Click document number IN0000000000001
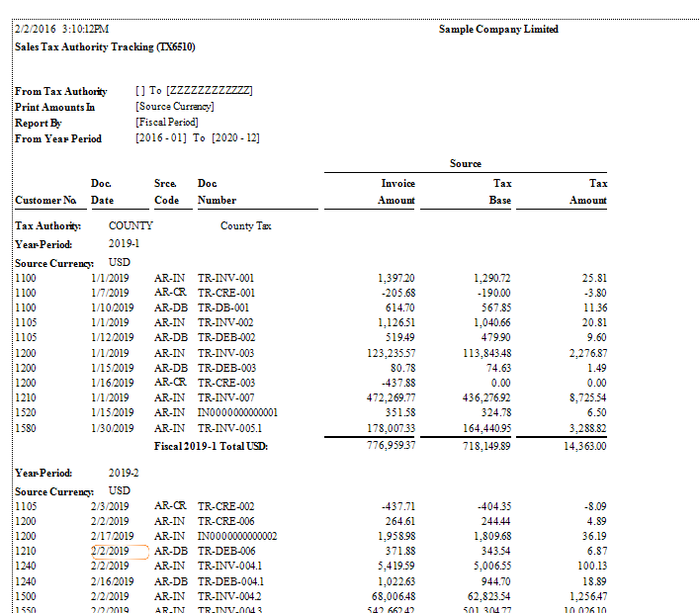Viewport: 700px width, 613px height. [237, 412]
